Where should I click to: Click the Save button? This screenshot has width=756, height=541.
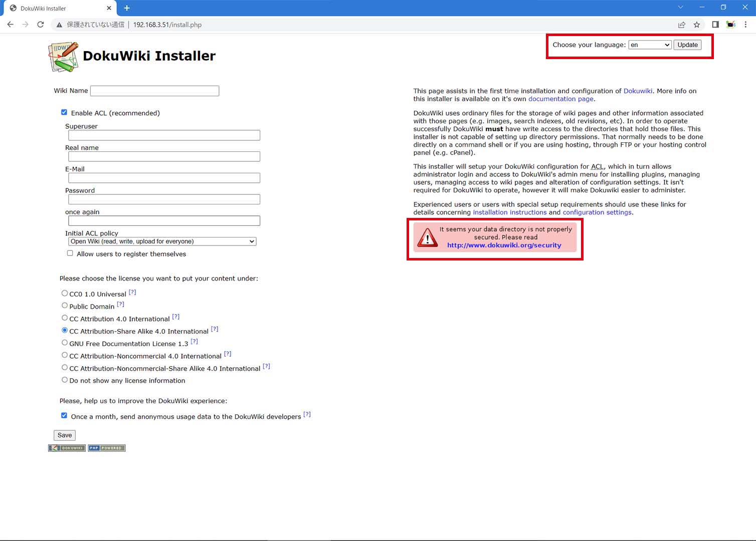(x=65, y=435)
